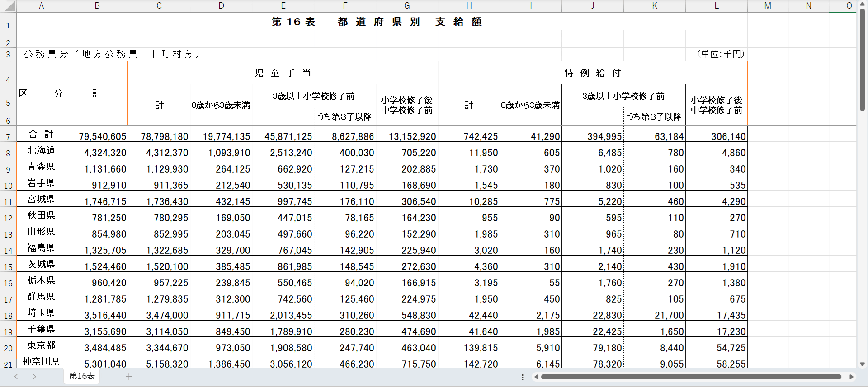Select the 特例給付 header cell
This screenshot has width=868, height=387.
[592, 73]
